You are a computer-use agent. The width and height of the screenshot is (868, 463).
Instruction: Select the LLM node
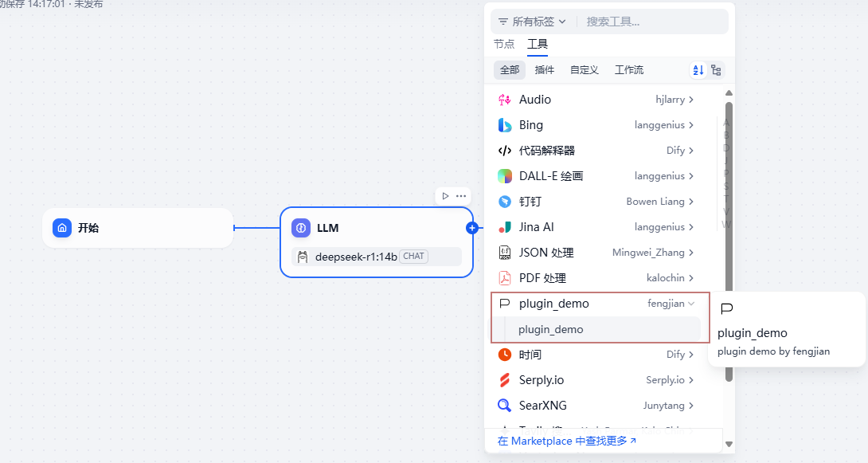click(x=377, y=242)
